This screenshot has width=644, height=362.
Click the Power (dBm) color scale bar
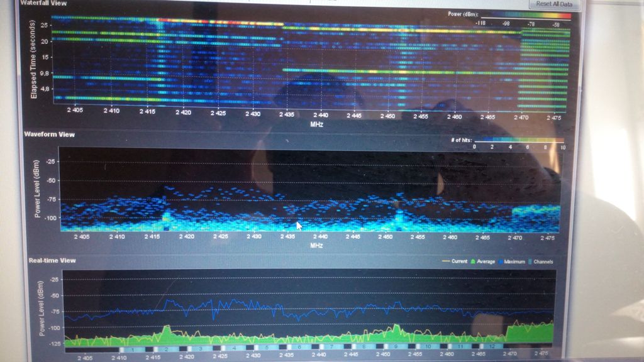pyautogui.click(x=526, y=16)
